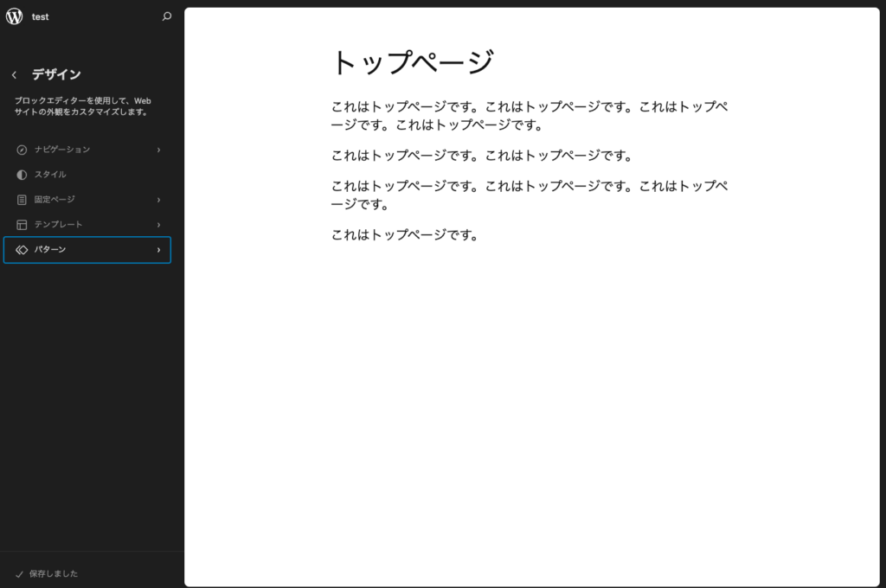Open the ナビゲーション menu item
Viewport: 886px width, 588px height.
pos(62,150)
